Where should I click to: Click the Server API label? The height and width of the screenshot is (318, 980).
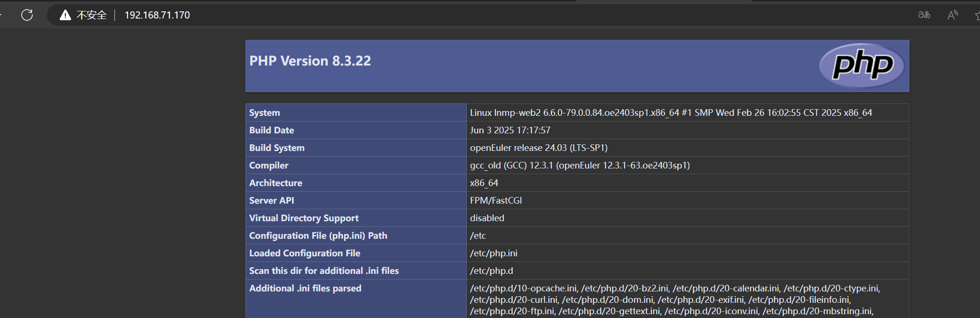tap(272, 200)
